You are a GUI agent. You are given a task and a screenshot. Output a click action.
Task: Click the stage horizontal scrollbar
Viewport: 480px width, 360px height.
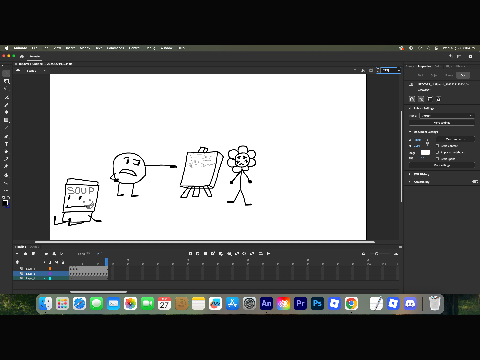tap(205, 242)
